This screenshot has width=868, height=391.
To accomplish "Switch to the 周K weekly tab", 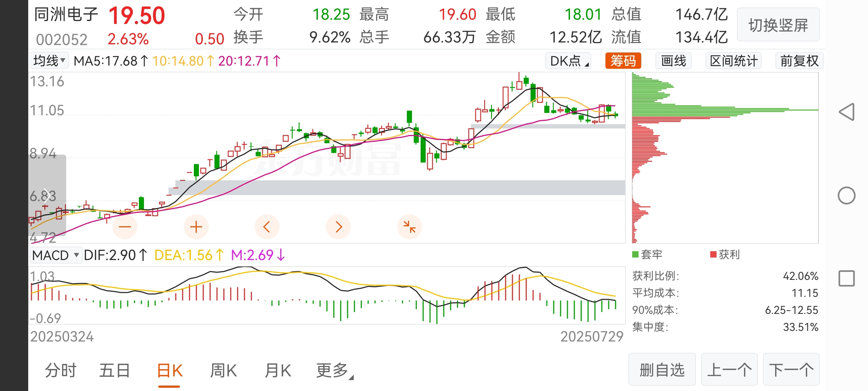I will 224,371.
